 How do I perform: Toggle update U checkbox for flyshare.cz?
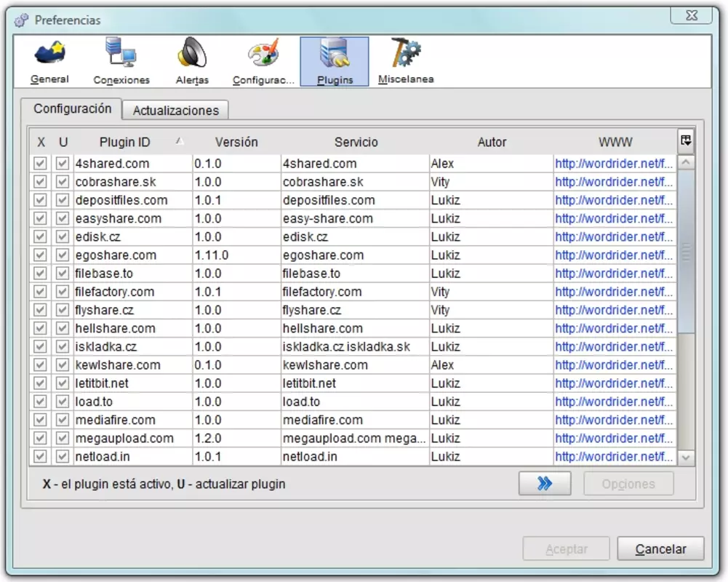tap(63, 310)
